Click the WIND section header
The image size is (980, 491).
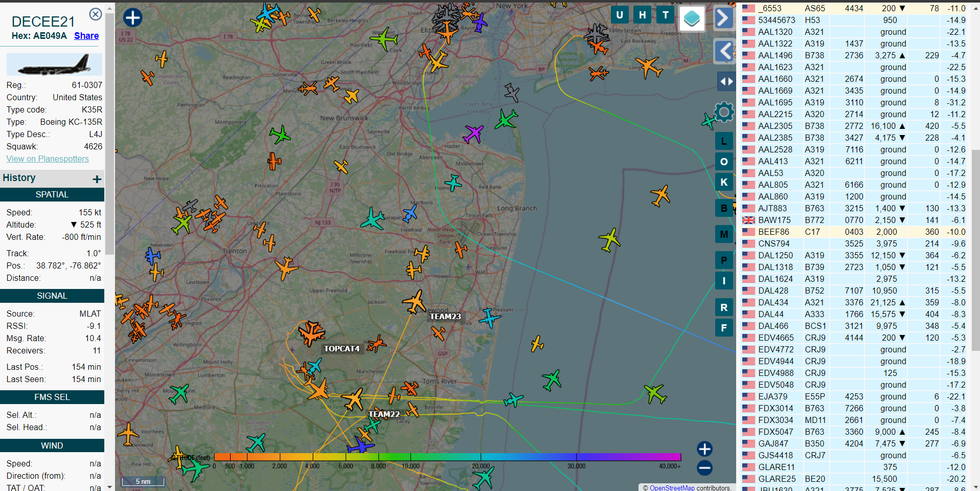point(52,445)
